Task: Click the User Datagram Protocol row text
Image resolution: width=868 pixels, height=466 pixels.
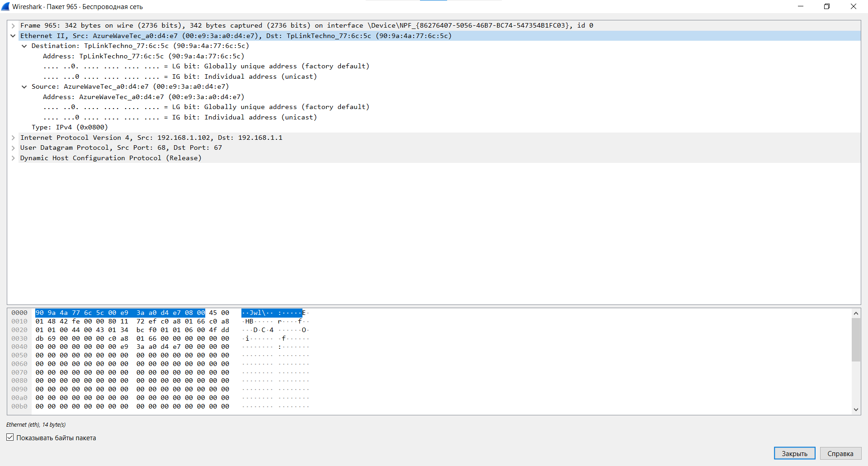Action: [x=121, y=148]
